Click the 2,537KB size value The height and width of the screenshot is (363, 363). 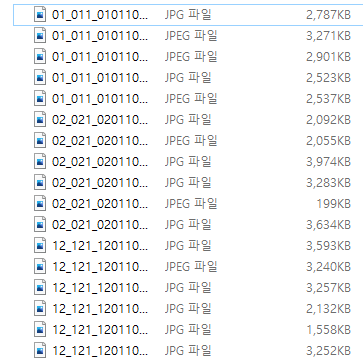[328, 99]
